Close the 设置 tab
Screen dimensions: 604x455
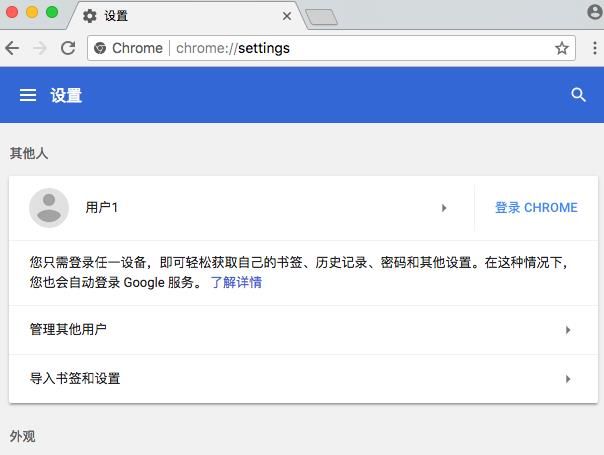point(287,16)
